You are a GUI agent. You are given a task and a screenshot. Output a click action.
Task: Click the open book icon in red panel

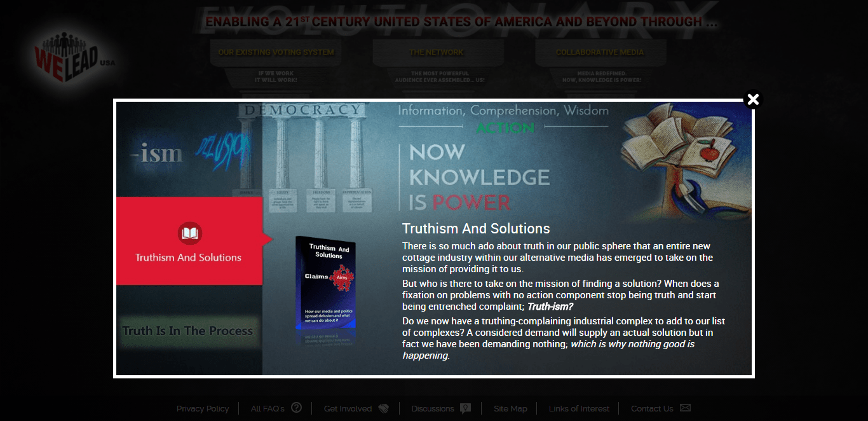coord(189,233)
